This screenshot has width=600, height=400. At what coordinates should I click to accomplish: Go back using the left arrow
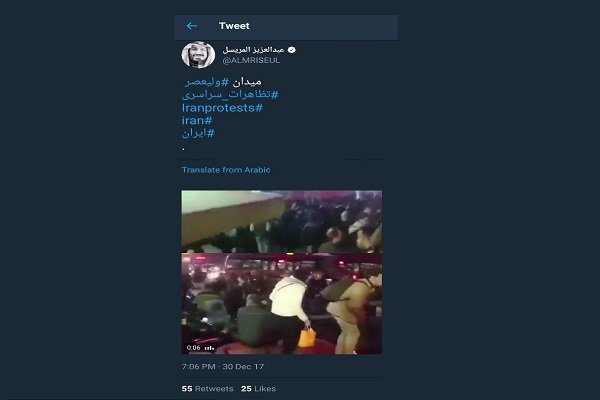[191, 26]
